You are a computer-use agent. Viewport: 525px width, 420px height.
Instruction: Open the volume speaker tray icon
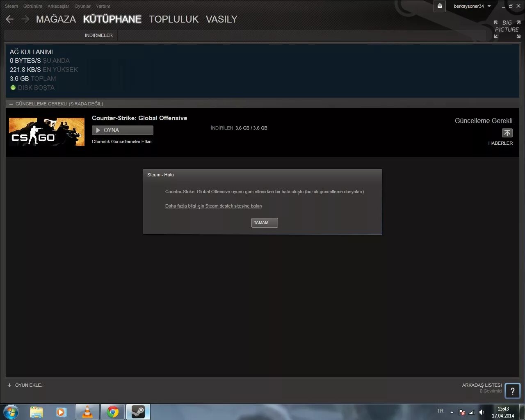click(x=482, y=412)
